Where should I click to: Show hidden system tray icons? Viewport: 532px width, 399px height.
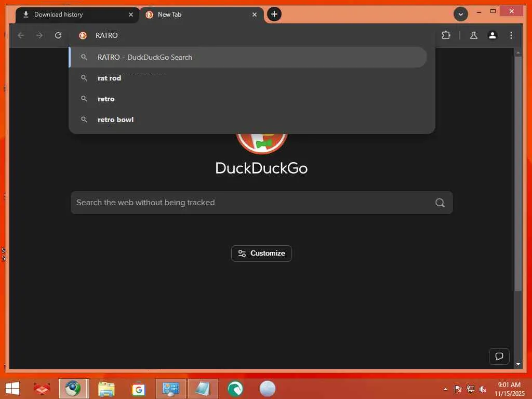tap(445, 389)
